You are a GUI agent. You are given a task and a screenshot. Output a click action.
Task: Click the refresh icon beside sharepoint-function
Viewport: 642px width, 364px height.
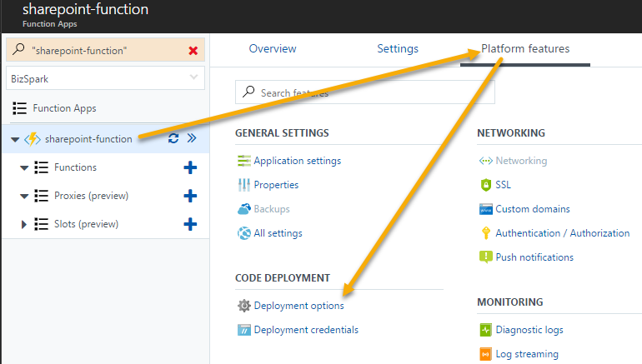(x=173, y=138)
